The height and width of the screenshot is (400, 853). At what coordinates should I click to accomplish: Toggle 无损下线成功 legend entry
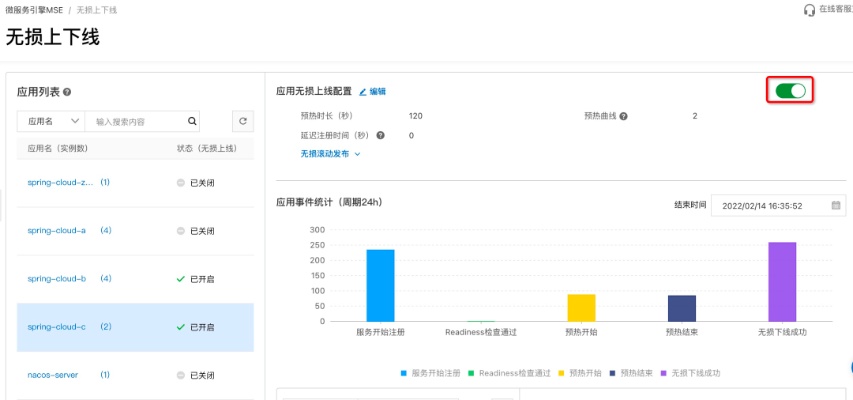click(x=690, y=373)
